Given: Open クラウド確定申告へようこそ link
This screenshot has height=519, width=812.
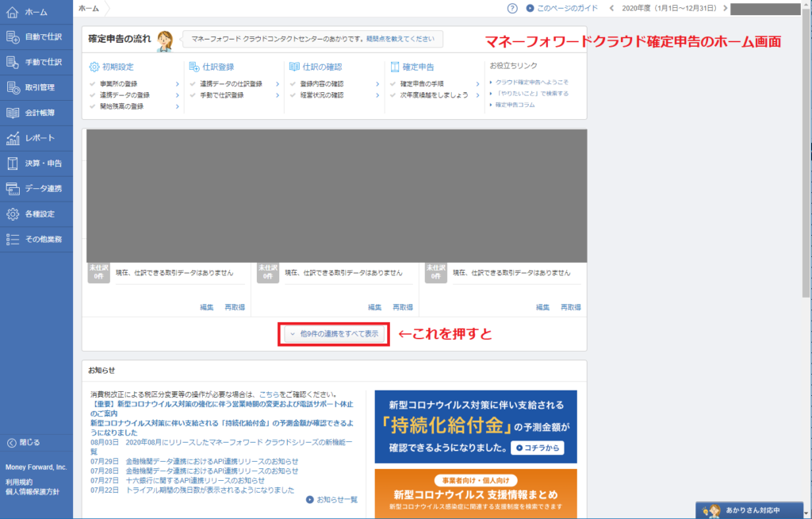Looking at the screenshot, I should point(531,82).
